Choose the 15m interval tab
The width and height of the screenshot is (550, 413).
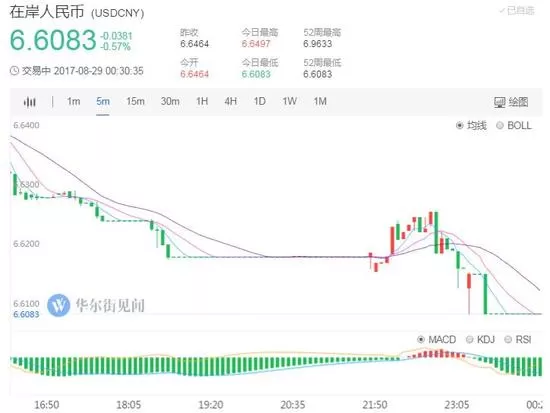[135, 101]
